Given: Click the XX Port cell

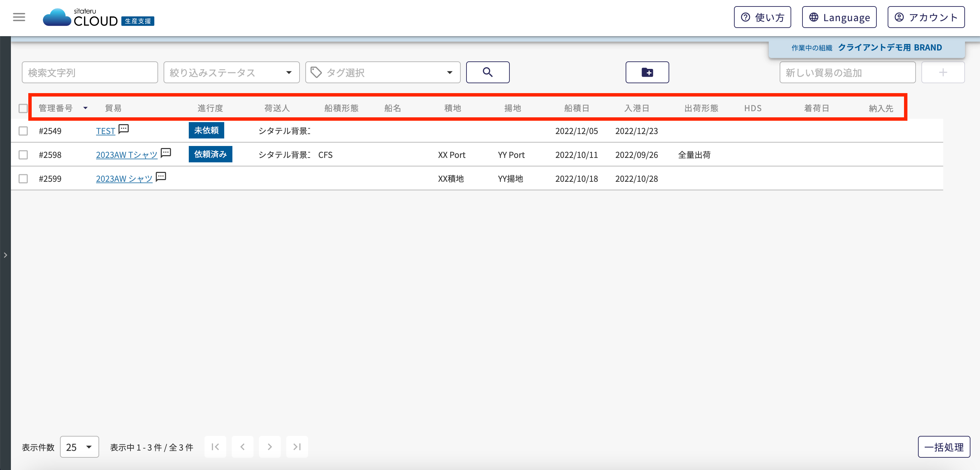Looking at the screenshot, I should click(451, 155).
